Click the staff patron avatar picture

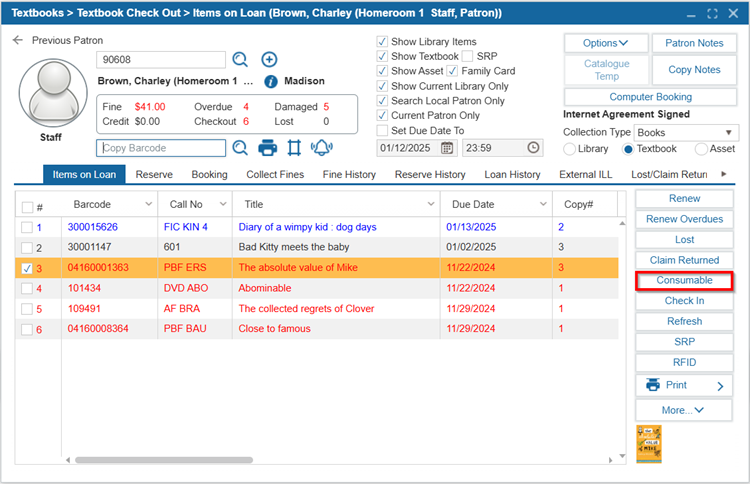[x=53, y=94]
